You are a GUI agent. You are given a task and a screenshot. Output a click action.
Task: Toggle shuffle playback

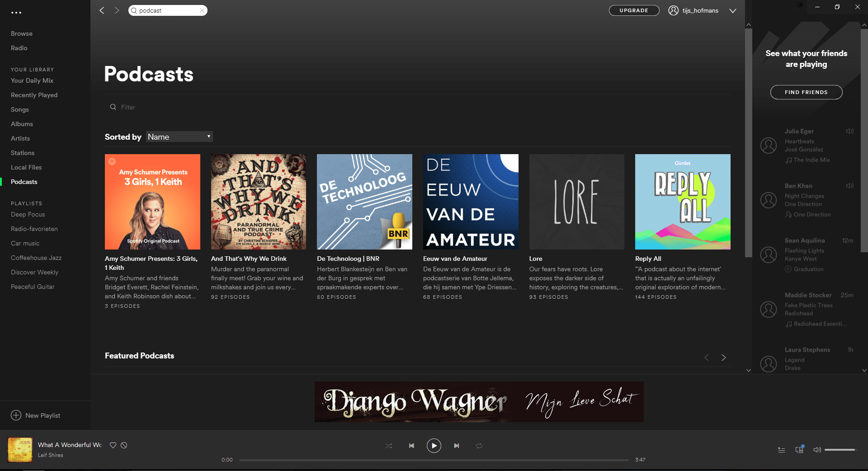[x=389, y=446]
